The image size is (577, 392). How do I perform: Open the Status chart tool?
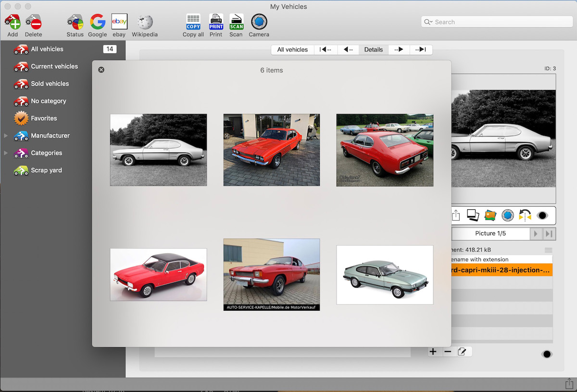click(75, 22)
